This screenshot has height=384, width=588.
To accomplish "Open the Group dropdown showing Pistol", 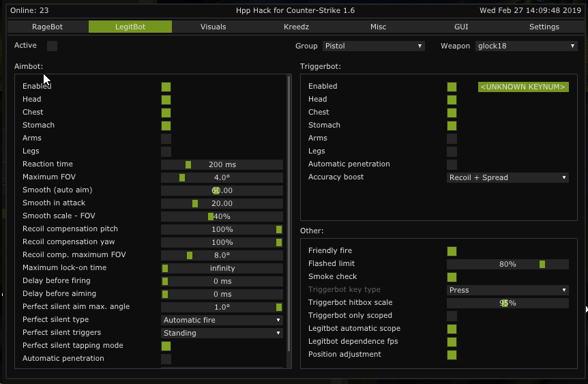I will click(373, 46).
